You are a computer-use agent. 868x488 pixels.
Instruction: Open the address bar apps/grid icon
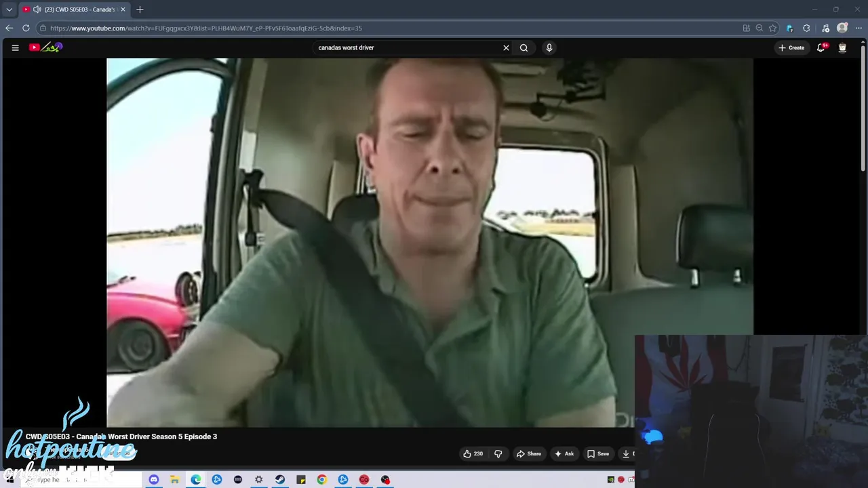pyautogui.click(x=747, y=28)
